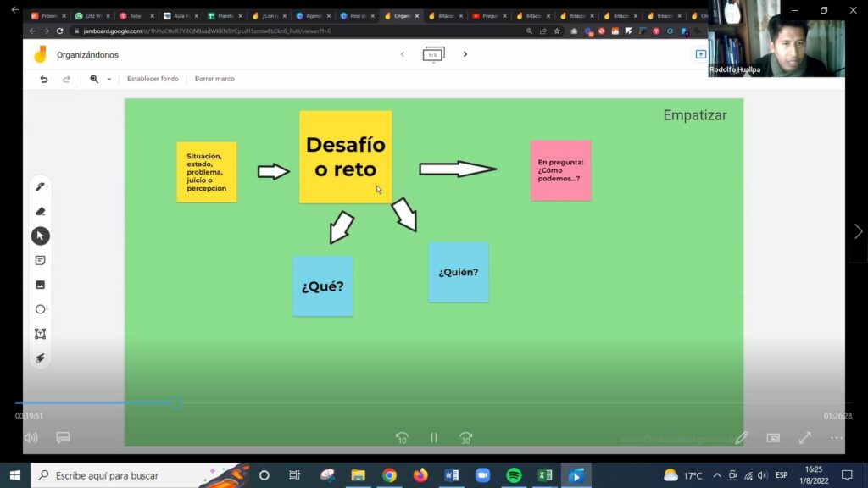Show hidden system tray icons
This screenshot has width=868, height=488.
point(717,475)
